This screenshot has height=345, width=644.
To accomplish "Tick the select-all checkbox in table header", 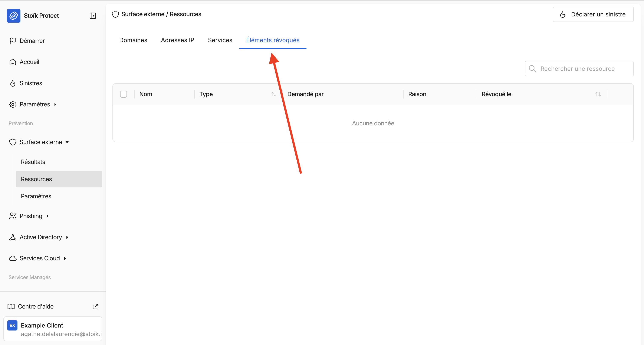I will [124, 94].
